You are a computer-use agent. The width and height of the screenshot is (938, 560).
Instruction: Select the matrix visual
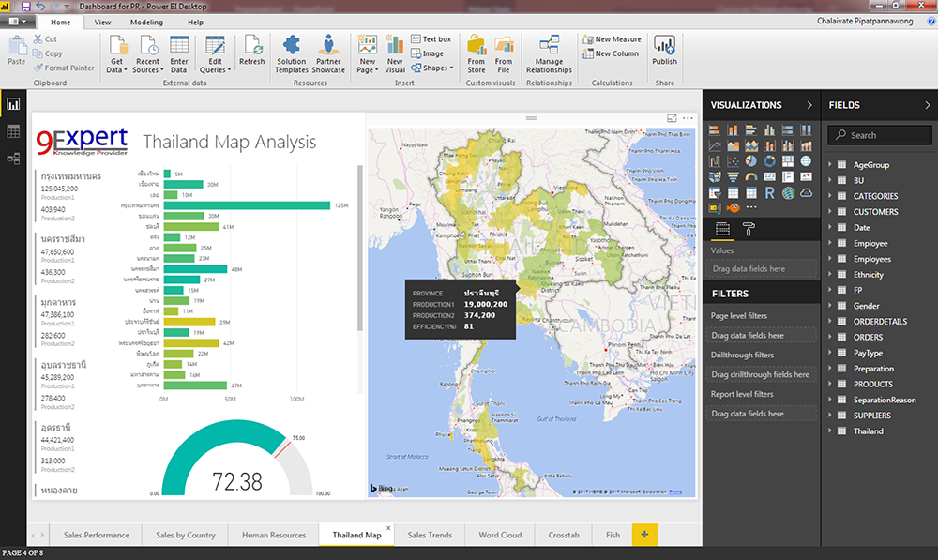751,192
